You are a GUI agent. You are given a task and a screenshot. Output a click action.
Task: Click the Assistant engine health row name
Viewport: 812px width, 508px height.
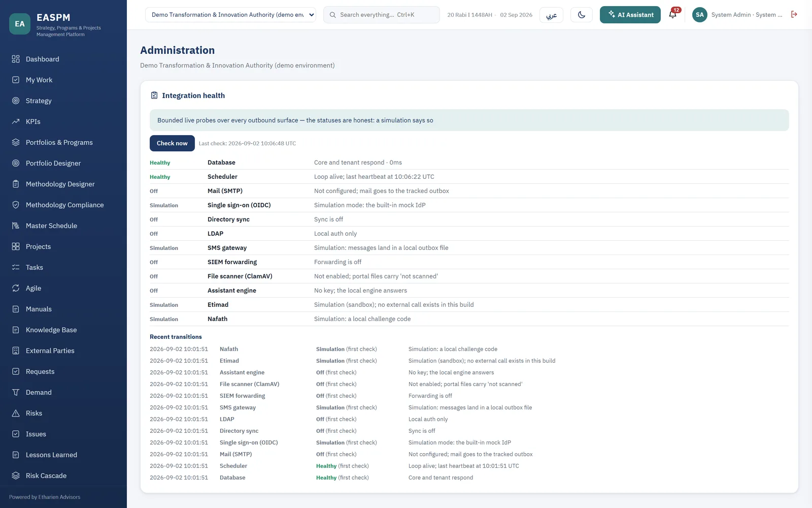[x=231, y=291]
